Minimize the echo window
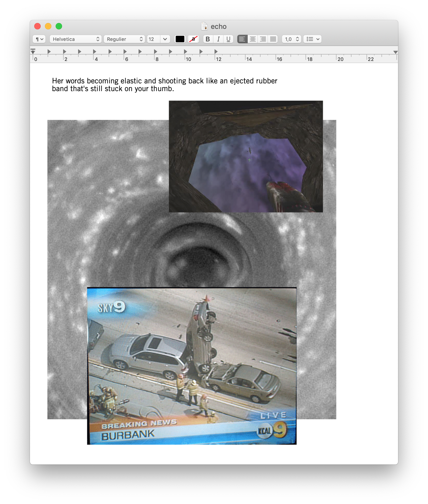The height and width of the screenshot is (504, 428). [x=48, y=26]
